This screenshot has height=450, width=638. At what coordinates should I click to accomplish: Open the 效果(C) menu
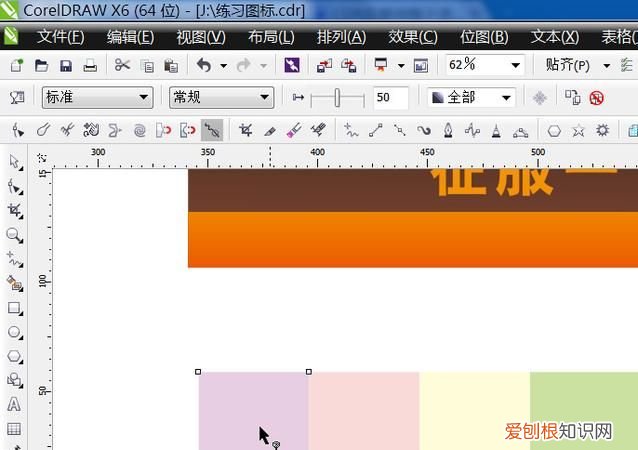tap(412, 37)
